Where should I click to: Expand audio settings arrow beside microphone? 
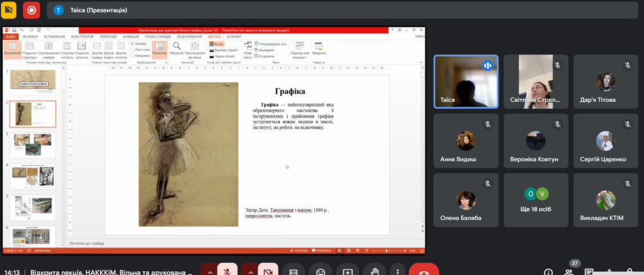(x=210, y=272)
